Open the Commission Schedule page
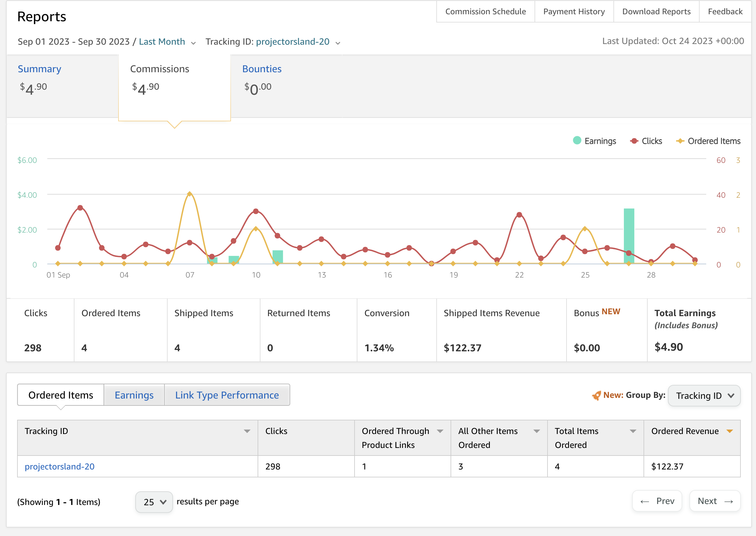The image size is (756, 536). [485, 11]
